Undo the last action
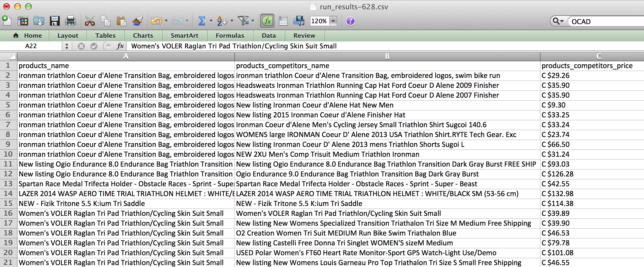The height and width of the screenshot is (267, 644). (x=157, y=21)
